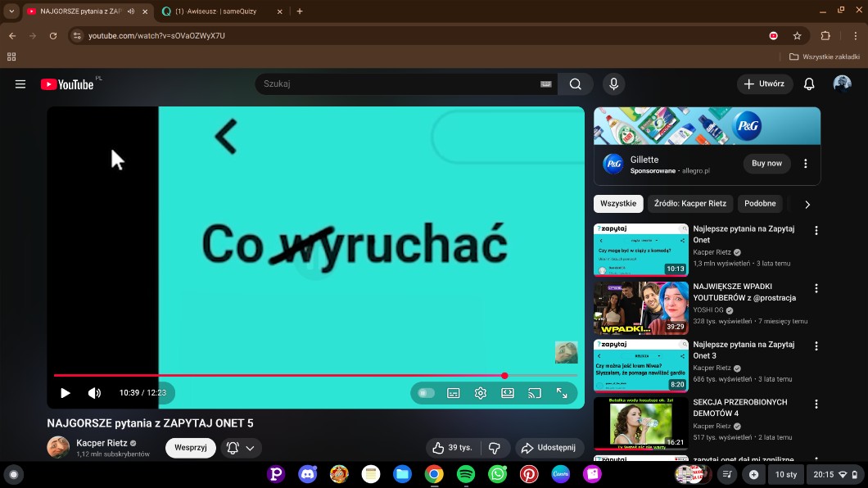Open the YouTube hamburger guide menu
Screen dimensions: 868x488
(20, 84)
